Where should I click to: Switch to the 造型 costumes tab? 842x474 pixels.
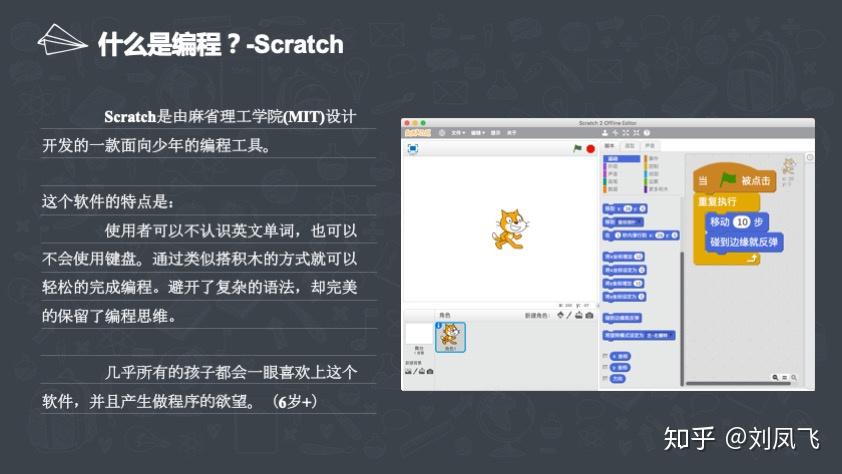(x=630, y=146)
